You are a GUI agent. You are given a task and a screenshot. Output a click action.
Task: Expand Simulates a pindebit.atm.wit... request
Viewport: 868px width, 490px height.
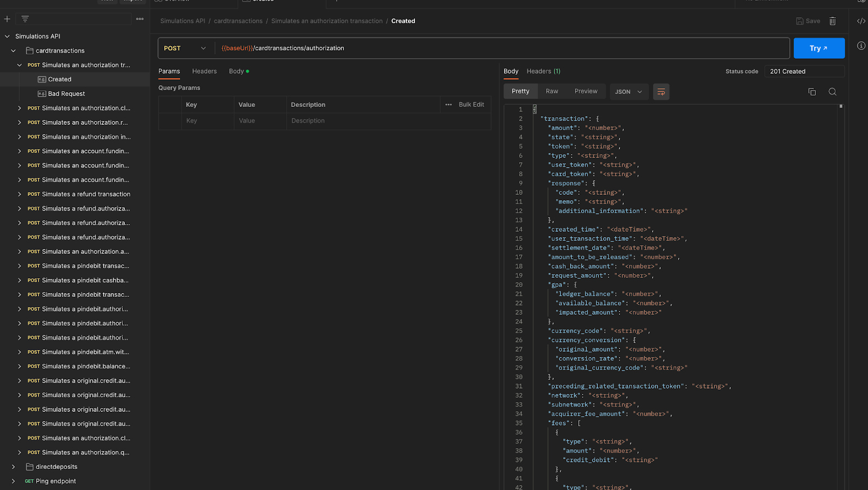(20, 352)
